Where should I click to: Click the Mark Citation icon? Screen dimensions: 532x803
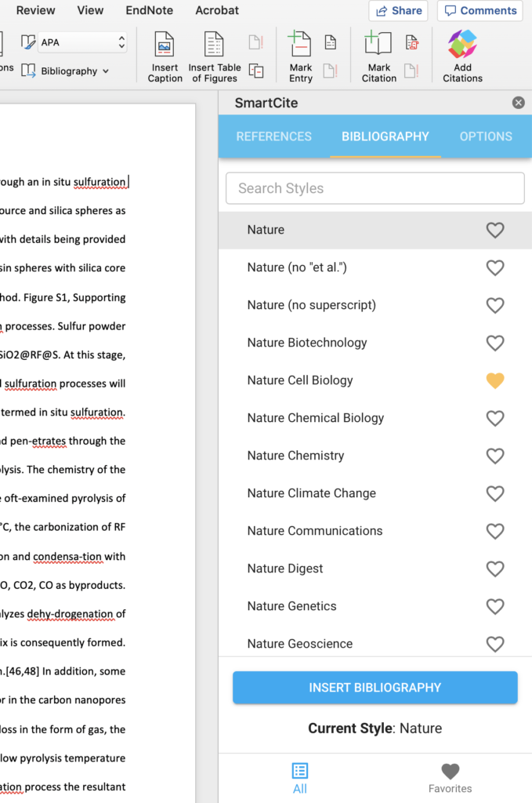[378, 43]
